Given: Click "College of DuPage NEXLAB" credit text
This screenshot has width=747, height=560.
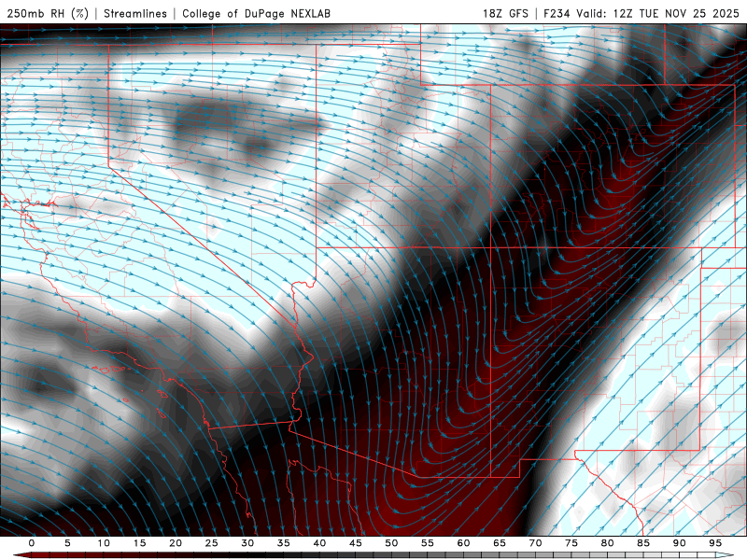Looking at the screenshot, I should tap(256, 13).
